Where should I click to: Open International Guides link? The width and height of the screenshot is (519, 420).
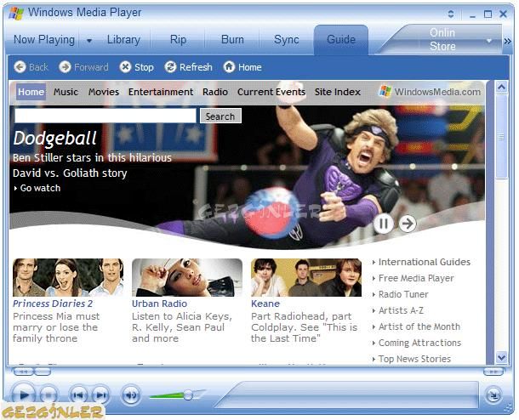point(424,262)
